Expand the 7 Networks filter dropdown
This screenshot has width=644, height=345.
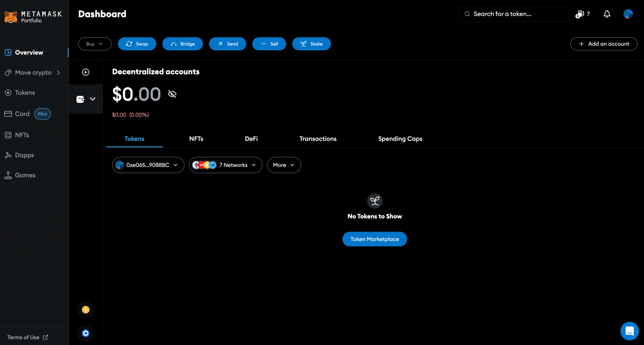coord(225,165)
